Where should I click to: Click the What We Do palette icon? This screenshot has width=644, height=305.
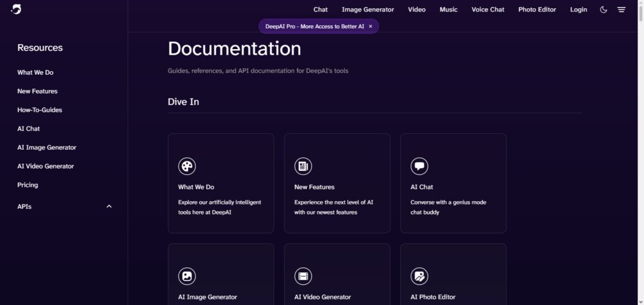[187, 166]
